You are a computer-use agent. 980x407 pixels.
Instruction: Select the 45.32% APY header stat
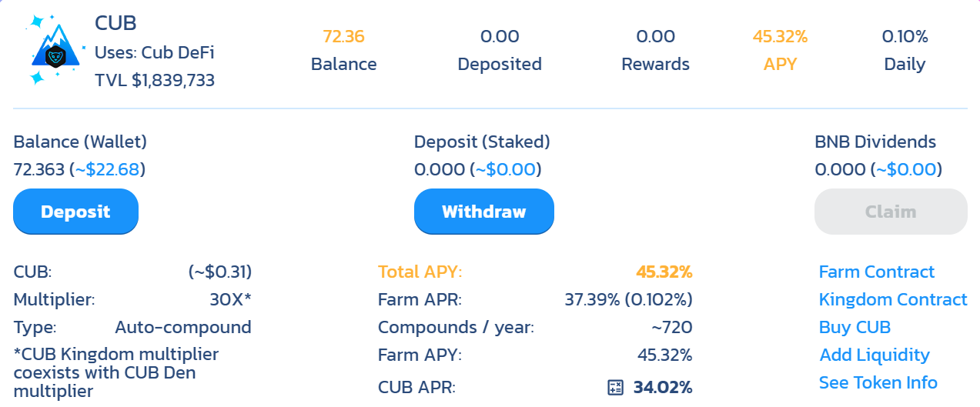[780, 36]
